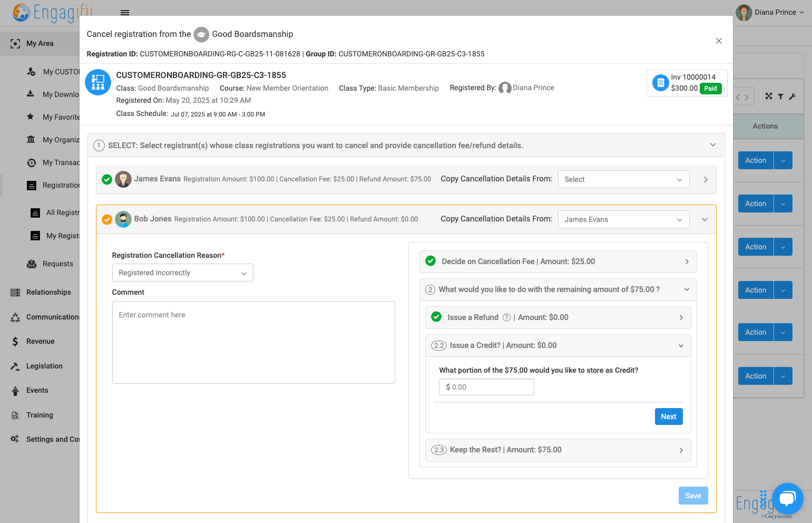This screenshot has width=812, height=523.
Task: Click the credit amount $ 0.00 field
Action: 486,387
